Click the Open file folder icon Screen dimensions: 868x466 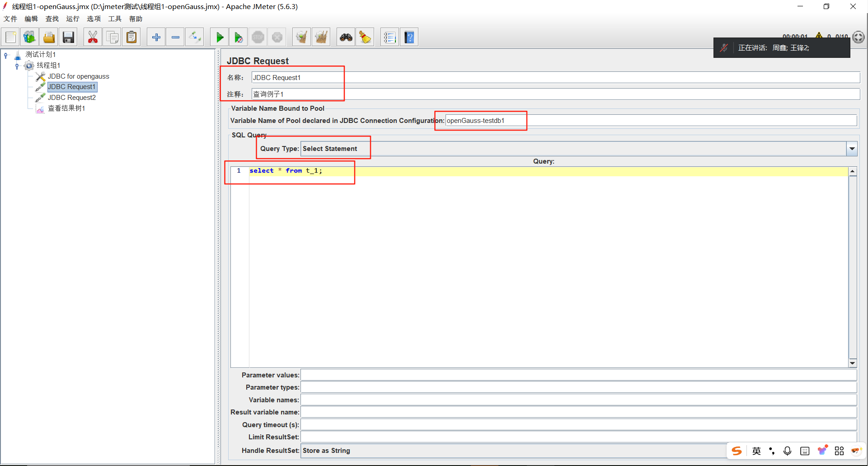pos(49,37)
